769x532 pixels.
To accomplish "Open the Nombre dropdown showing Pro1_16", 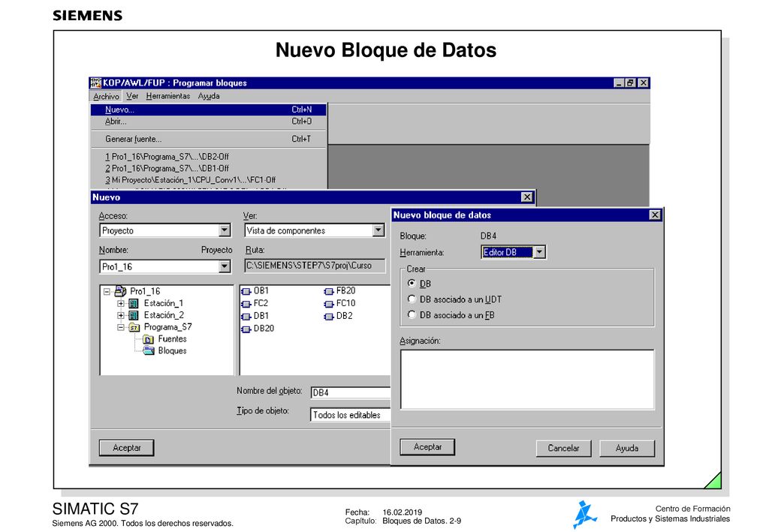I will (225, 266).
